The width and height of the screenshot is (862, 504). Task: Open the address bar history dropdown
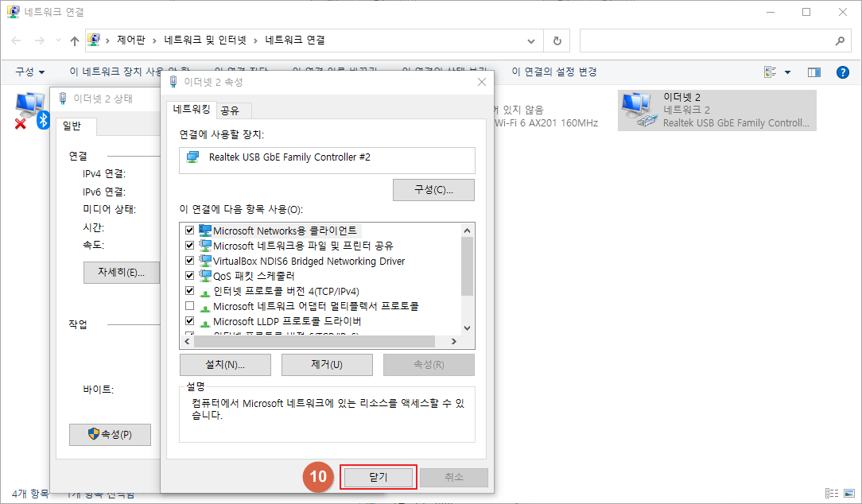[531, 41]
